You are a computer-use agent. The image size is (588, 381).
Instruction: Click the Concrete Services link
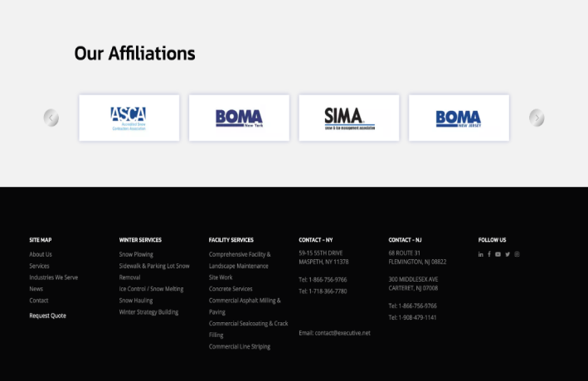pos(231,289)
